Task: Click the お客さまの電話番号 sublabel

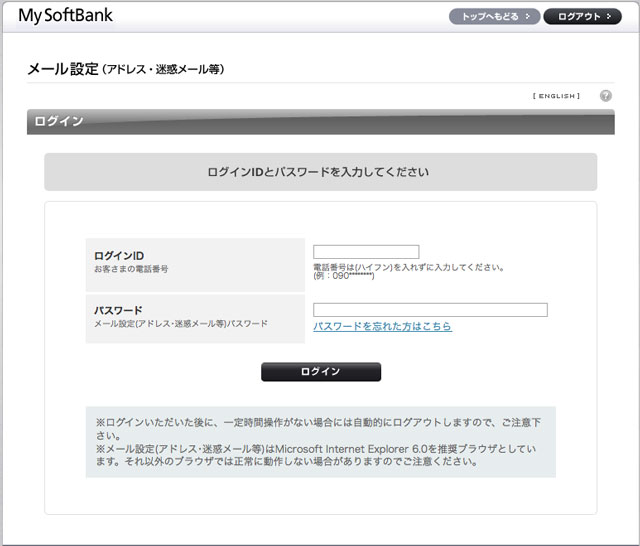Action: [x=131, y=269]
